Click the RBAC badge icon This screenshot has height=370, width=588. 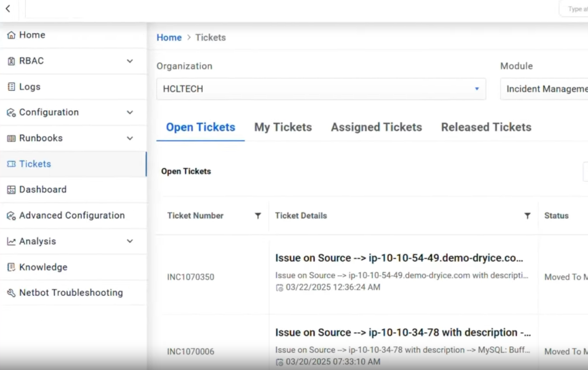coord(11,61)
